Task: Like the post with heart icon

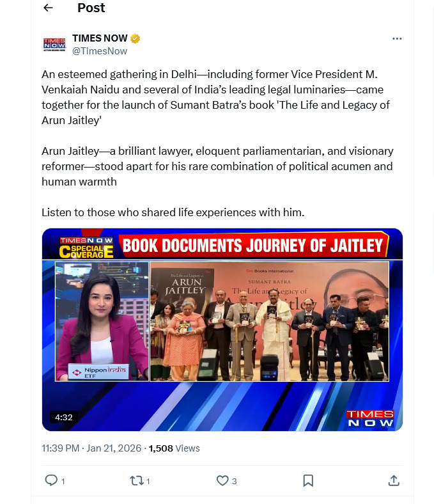Action: point(222,480)
